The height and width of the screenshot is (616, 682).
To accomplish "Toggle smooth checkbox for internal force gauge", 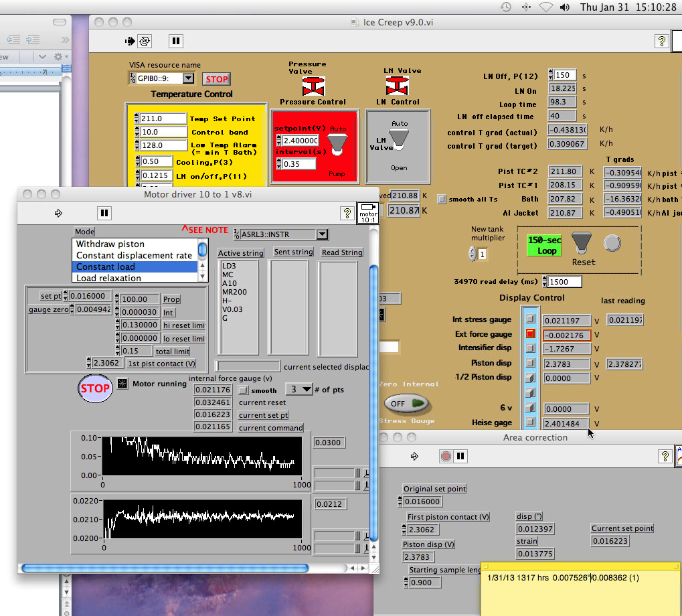I will 244,390.
